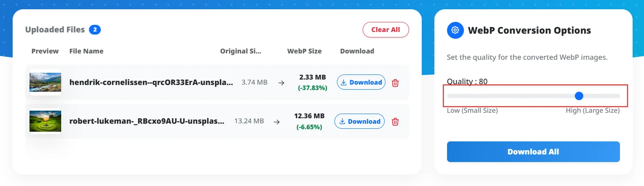This screenshot has height=186, width=644.
Task: Click the Quality slider handle
Action: (x=579, y=96)
